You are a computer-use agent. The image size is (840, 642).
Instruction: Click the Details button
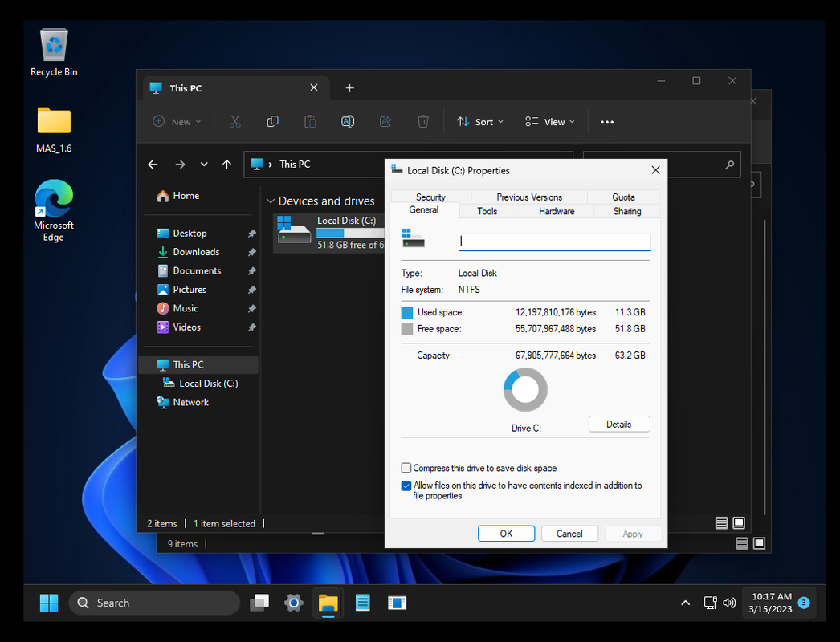tap(618, 424)
